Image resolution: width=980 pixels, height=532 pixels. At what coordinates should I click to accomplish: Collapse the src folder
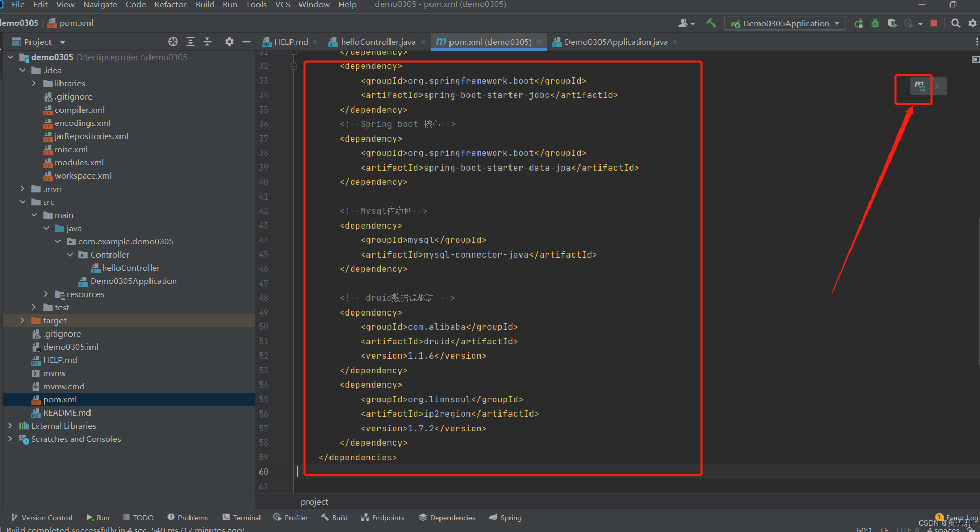(x=23, y=202)
